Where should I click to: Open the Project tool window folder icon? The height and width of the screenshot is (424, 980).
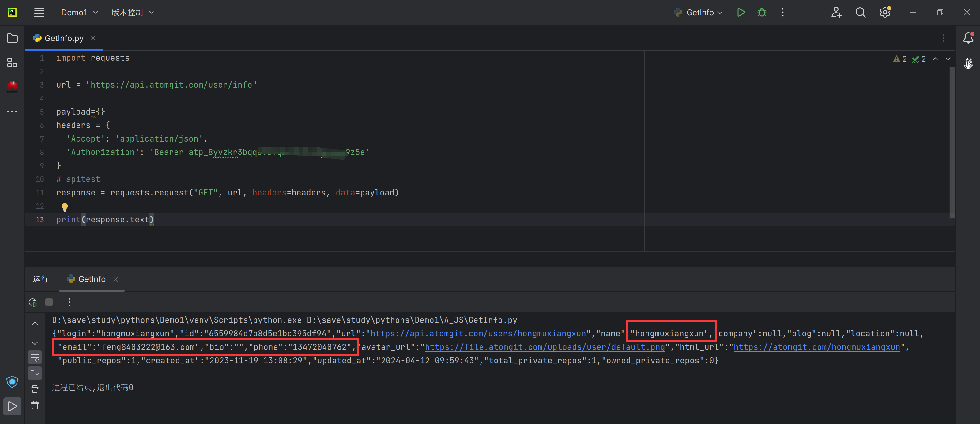[12, 38]
